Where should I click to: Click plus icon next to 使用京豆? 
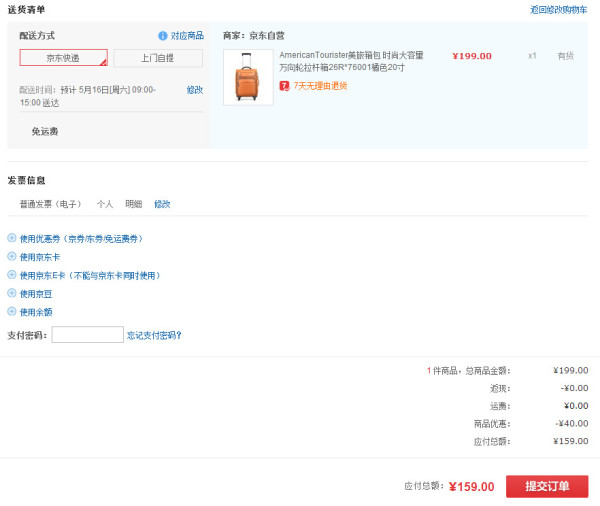tap(12, 293)
